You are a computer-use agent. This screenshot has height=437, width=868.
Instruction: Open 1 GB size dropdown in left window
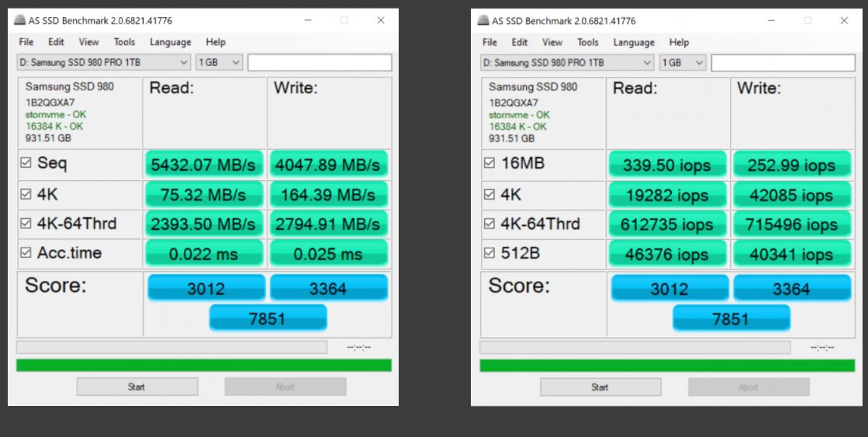tap(220, 63)
